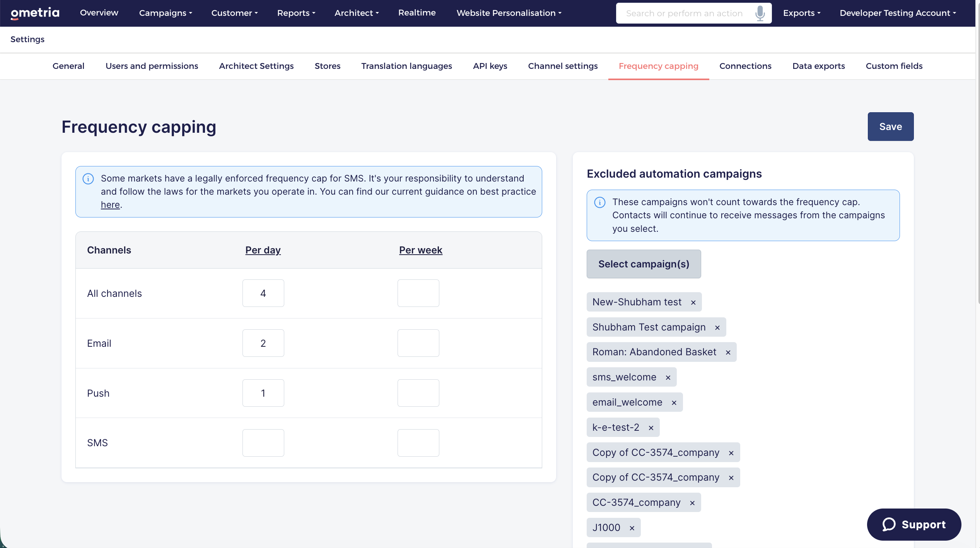
Task: Go to Overview in top navigation
Action: [x=99, y=13]
